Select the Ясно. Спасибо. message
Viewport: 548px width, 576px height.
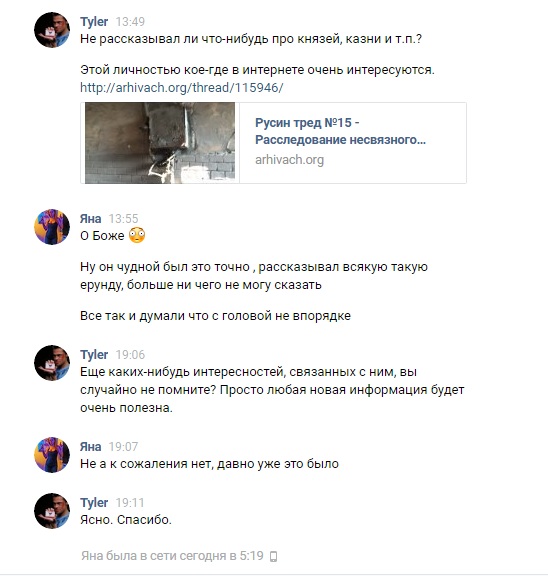pyautogui.click(x=126, y=520)
